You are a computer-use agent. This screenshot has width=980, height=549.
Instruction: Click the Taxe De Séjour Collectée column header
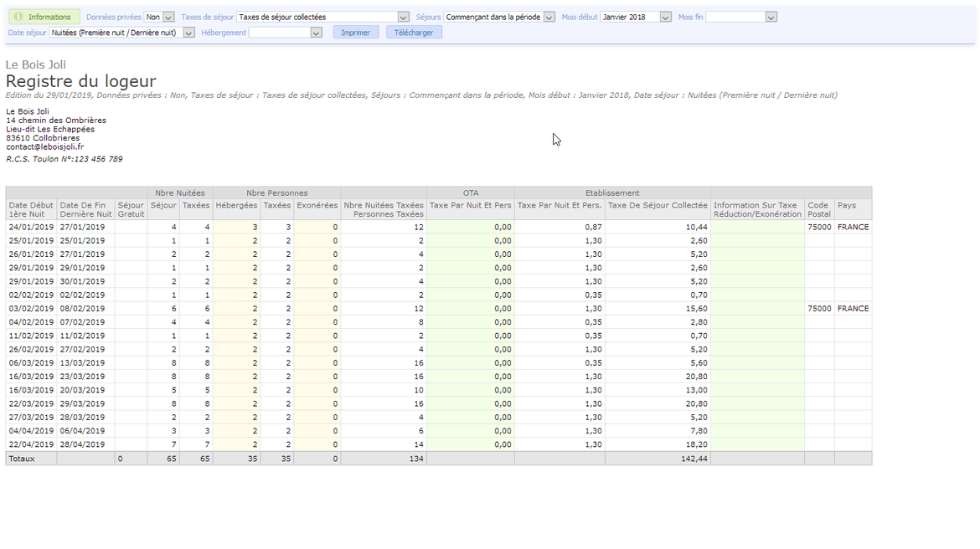[658, 205]
